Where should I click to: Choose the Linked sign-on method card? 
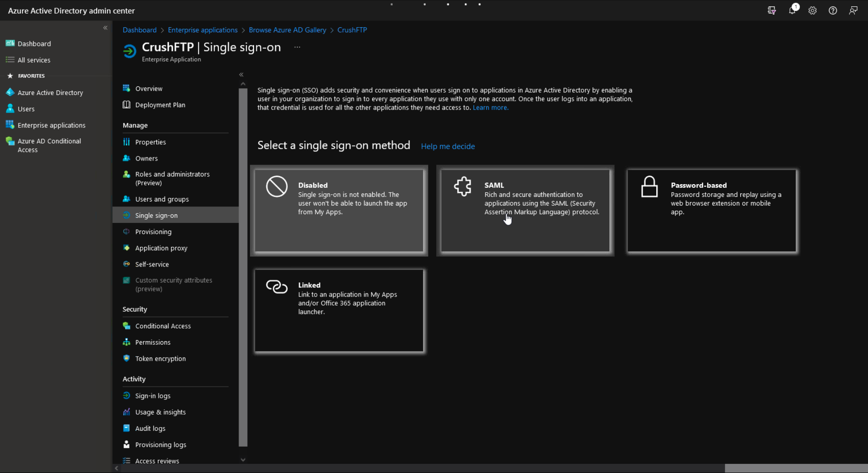click(339, 311)
